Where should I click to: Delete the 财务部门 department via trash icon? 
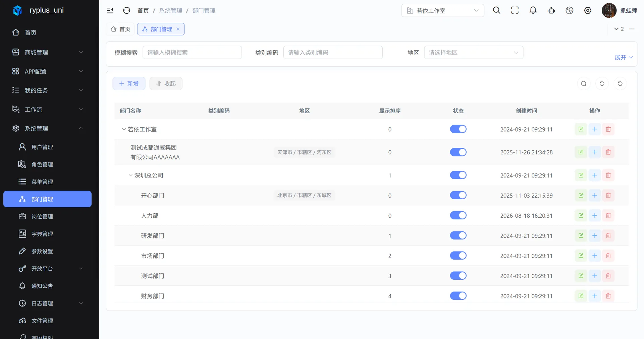click(608, 296)
